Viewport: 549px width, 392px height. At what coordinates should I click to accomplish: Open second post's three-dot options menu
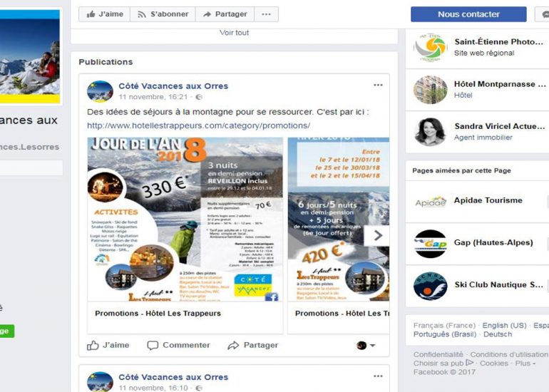click(378, 376)
